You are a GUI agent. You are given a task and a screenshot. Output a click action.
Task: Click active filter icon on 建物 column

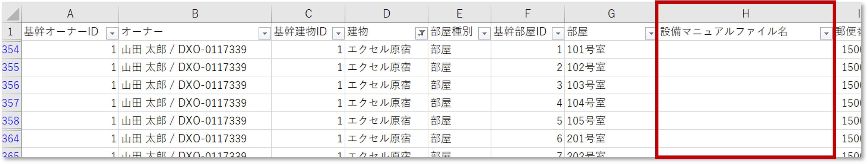421,33
